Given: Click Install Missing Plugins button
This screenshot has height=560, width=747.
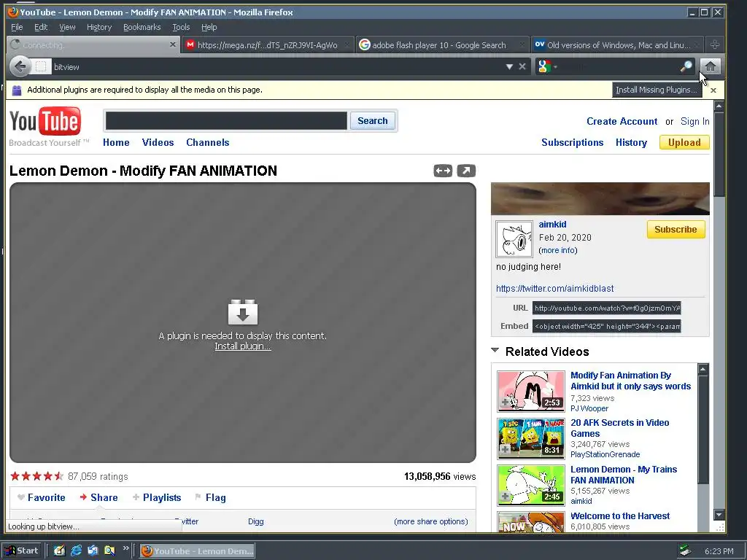Looking at the screenshot, I should click(x=657, y=90).
